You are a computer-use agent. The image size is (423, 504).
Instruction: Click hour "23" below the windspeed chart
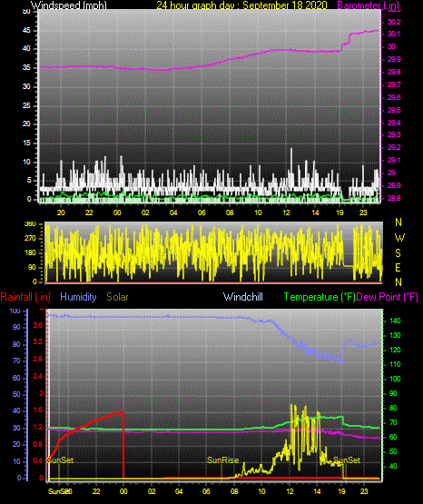click(363, 212)
